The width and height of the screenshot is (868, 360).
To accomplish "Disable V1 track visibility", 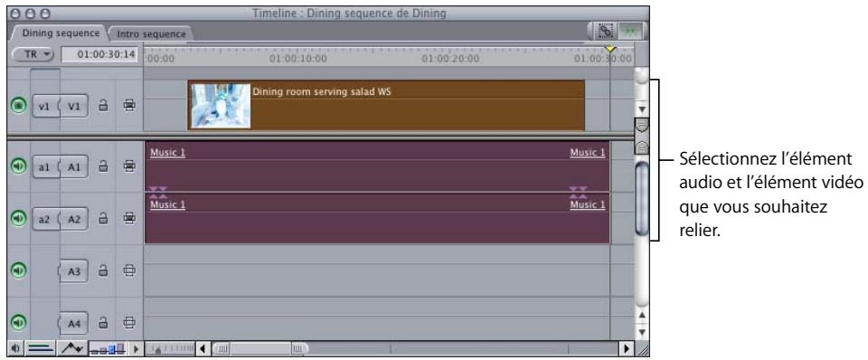I will coord(19,105).
